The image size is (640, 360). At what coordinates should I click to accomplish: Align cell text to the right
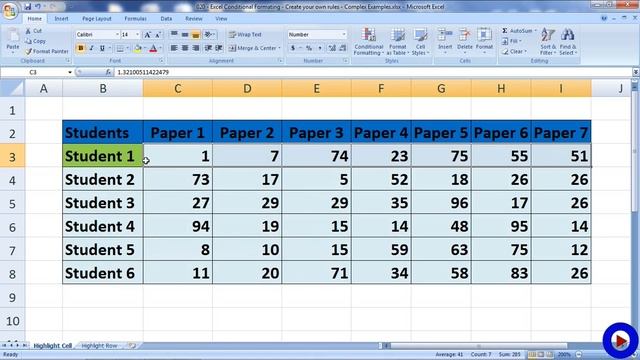pyautogui.click(x=196, y=48)
